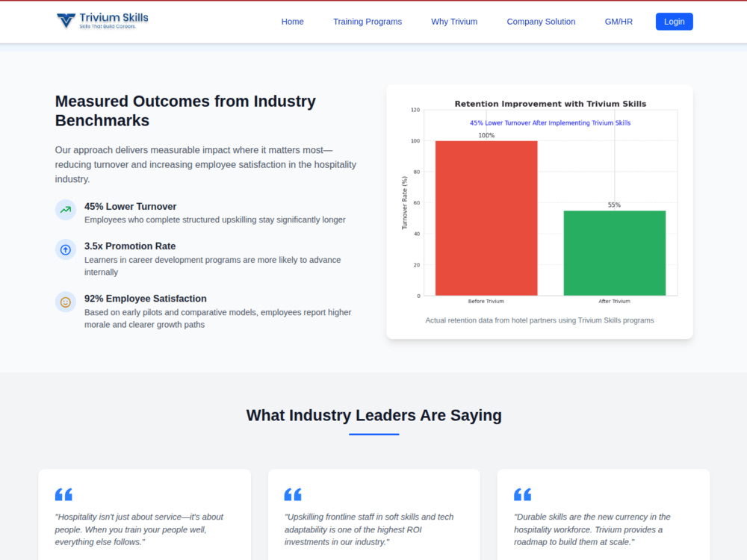Screen dimensions: 747x560
Task: Open Training Programs in the navigation
Action: coord(368,22)
